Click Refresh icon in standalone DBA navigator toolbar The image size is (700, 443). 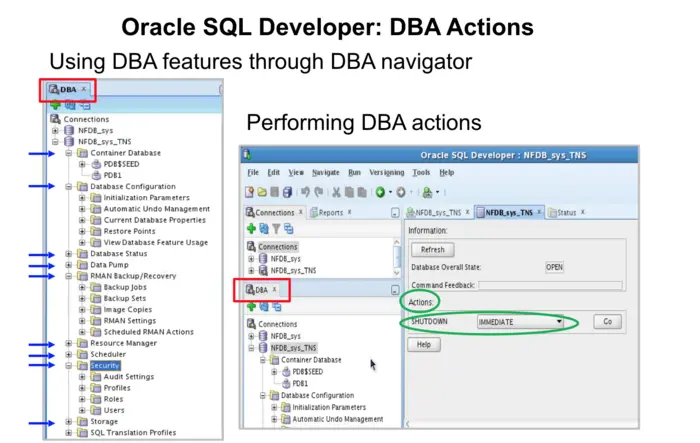70,105
